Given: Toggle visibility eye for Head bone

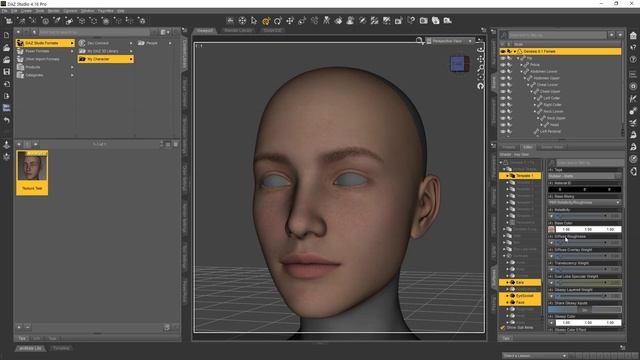Looking at the screenshot, I should click(x=503, y=125).
